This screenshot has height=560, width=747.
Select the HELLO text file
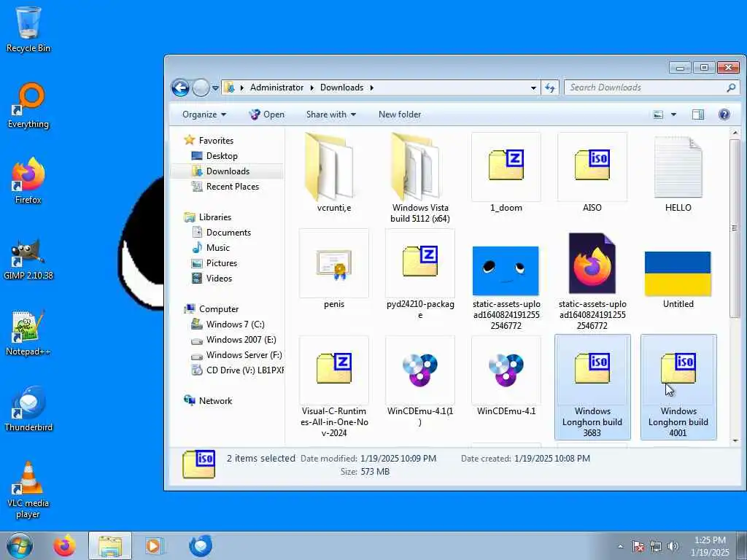click(x=678, y=172)
